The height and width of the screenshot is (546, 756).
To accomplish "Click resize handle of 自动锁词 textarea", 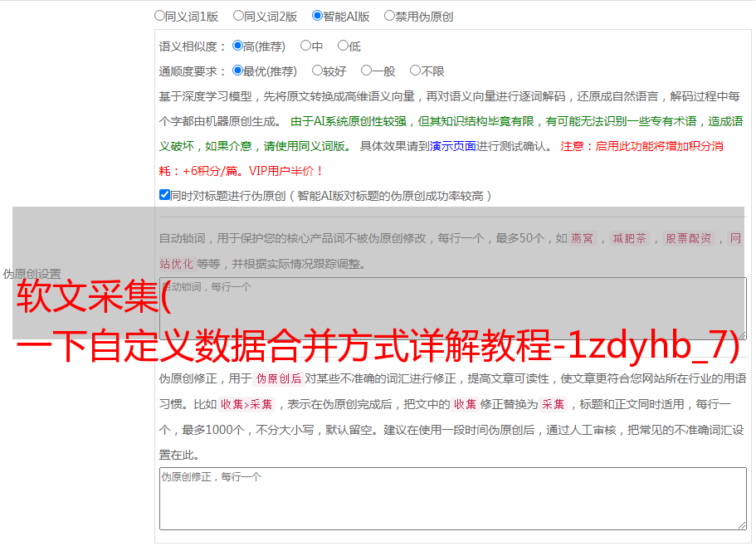I will [742, 334].
